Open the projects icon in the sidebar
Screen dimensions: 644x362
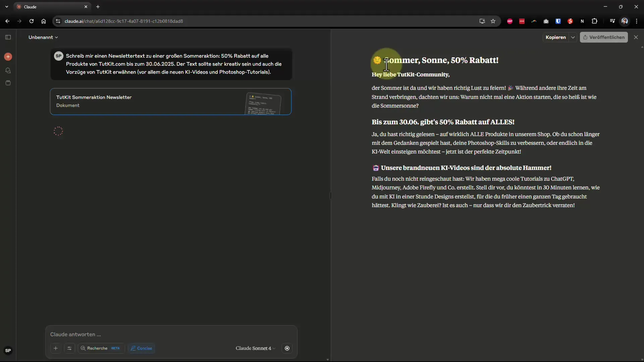click(x=8, y=83)
